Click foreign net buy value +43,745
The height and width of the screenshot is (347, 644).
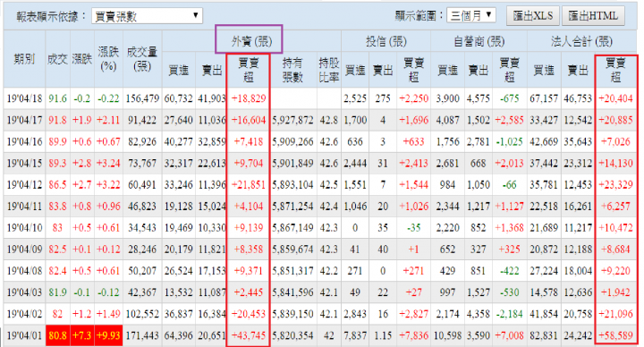[x=249, y=335]
